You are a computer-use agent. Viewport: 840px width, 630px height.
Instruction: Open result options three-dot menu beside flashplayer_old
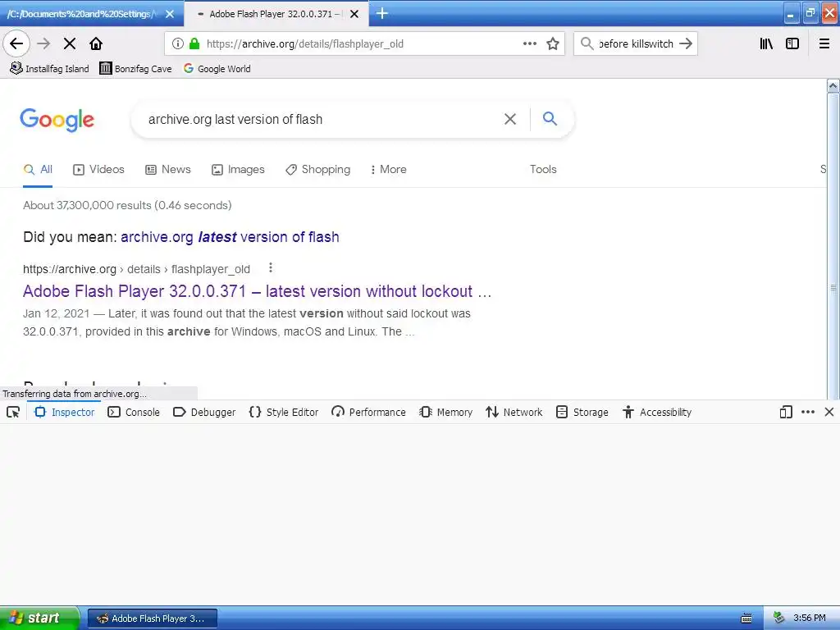(271, 267)
